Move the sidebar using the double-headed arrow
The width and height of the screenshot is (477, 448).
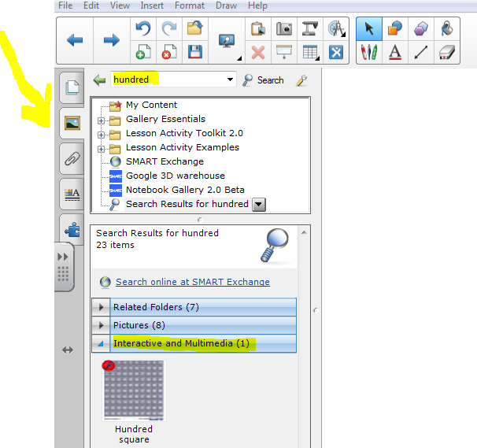[68, 350]
